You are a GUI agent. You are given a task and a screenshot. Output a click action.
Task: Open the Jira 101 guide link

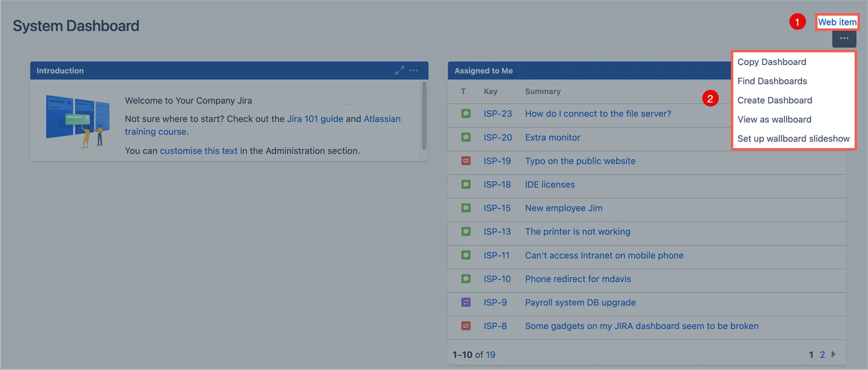[315, 119]
